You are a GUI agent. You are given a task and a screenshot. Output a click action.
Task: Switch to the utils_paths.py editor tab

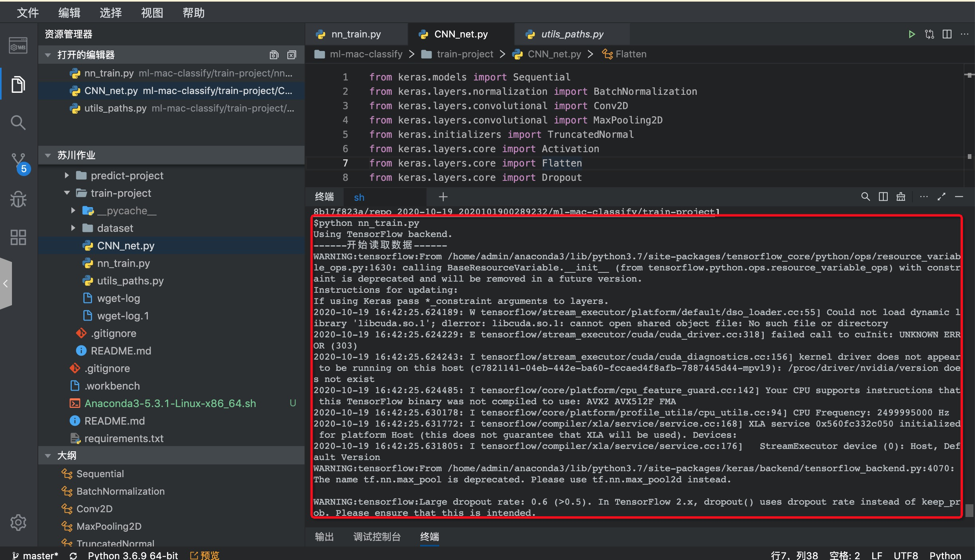(x=572, y=34)
